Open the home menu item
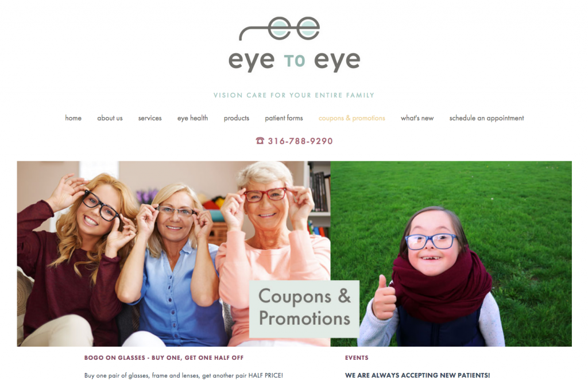 [73, 118]
